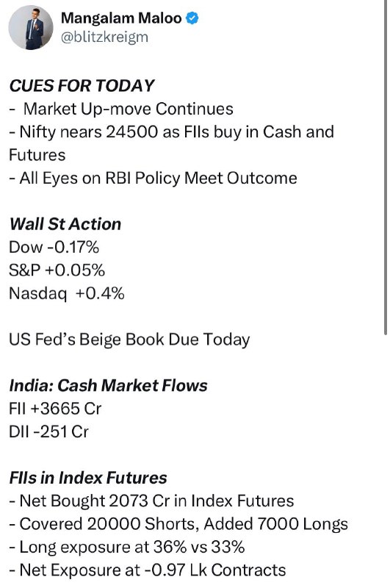The height and width of the screenshot is (588, 390).
Task: Click the S&P +0.05% line
Action: (57, 270)
